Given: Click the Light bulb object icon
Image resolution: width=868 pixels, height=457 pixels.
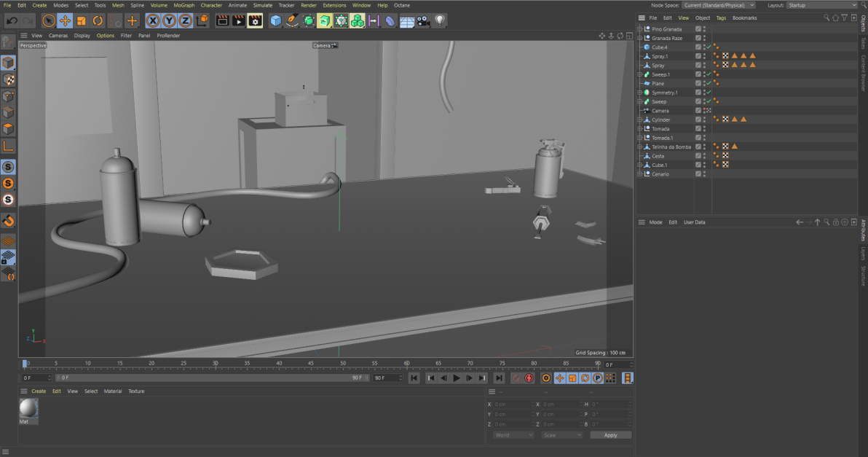Looking at the screenshot, I should [x=441, y=20].
